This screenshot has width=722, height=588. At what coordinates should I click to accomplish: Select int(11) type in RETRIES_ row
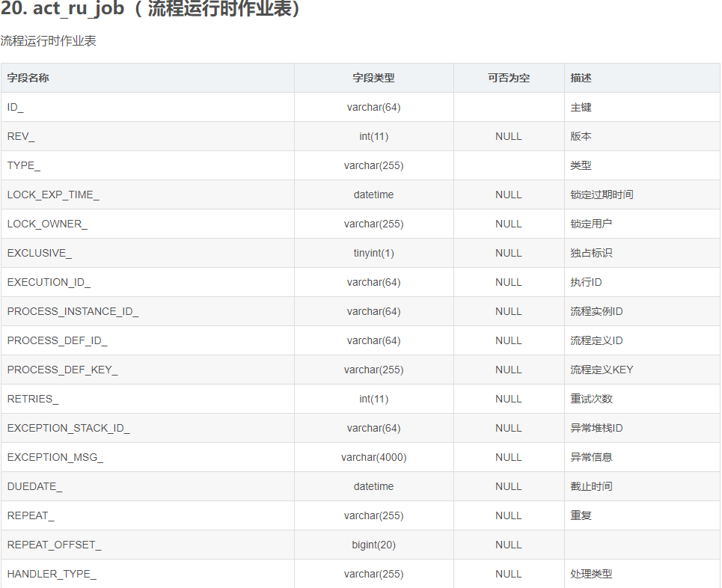373,399
